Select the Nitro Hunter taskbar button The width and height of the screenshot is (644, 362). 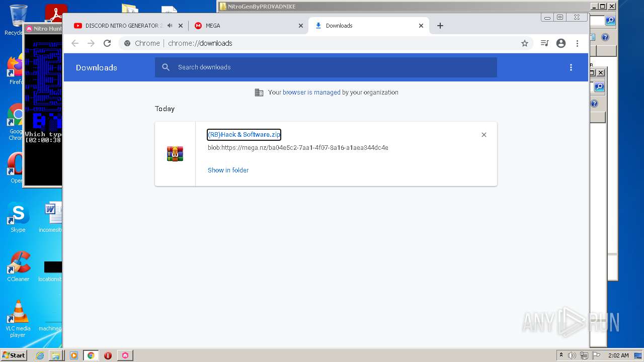pyautogui.click(x=125, y=355)
